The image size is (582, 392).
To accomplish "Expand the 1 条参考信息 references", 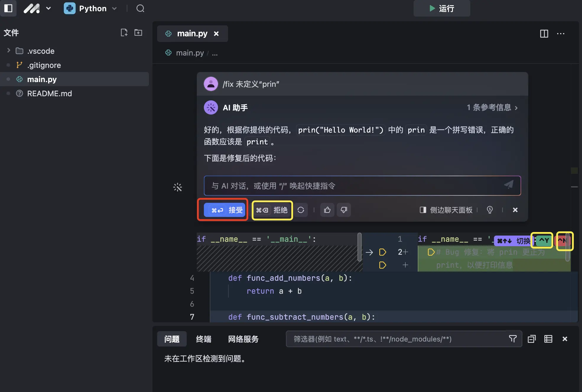I will (492, 107).
